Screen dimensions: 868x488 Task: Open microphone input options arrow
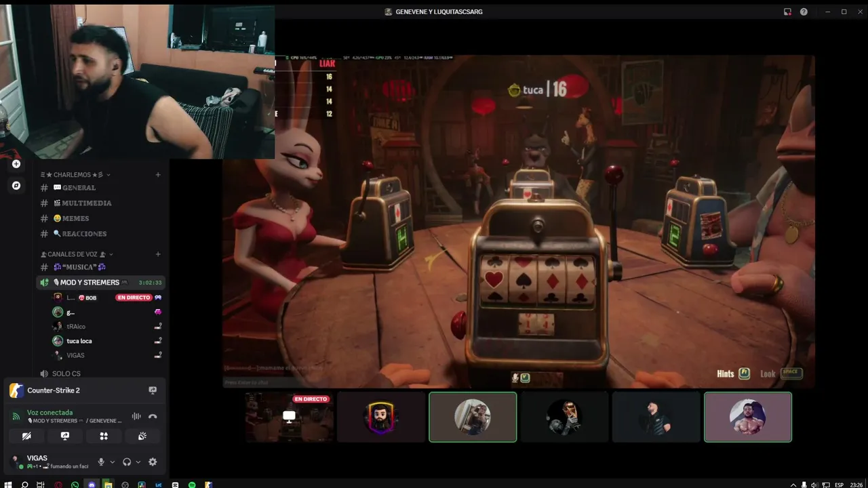[113, 462]
